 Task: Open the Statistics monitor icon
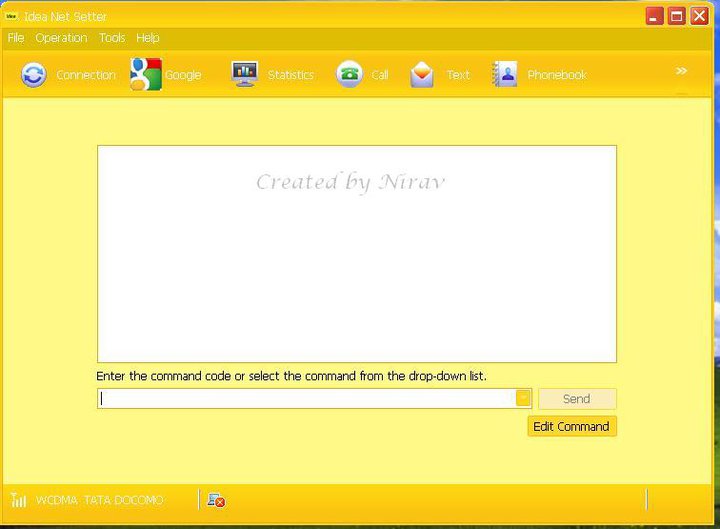(245, 75)
